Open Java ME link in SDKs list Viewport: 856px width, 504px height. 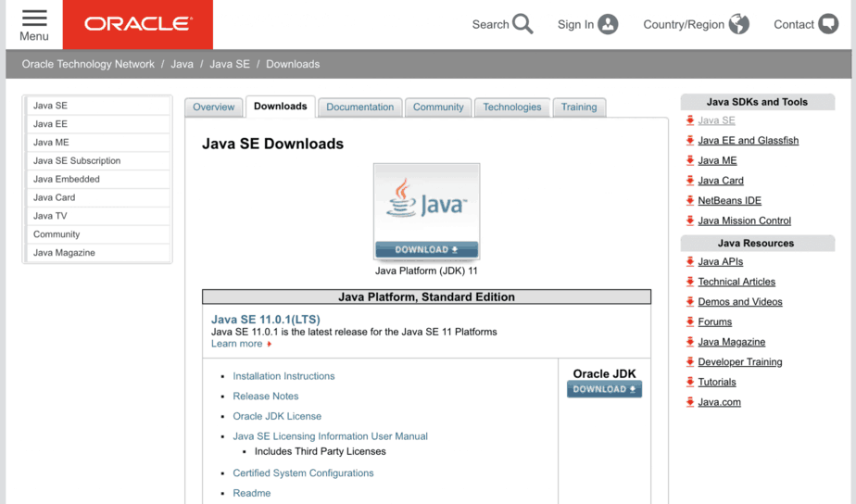click(x=717, y=160)
